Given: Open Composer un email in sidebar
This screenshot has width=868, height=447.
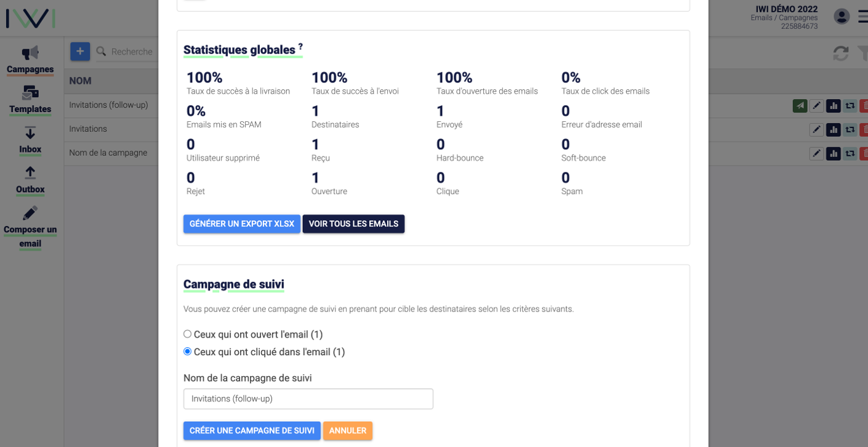Looking at the screenshot, I should tap(30, 228).
